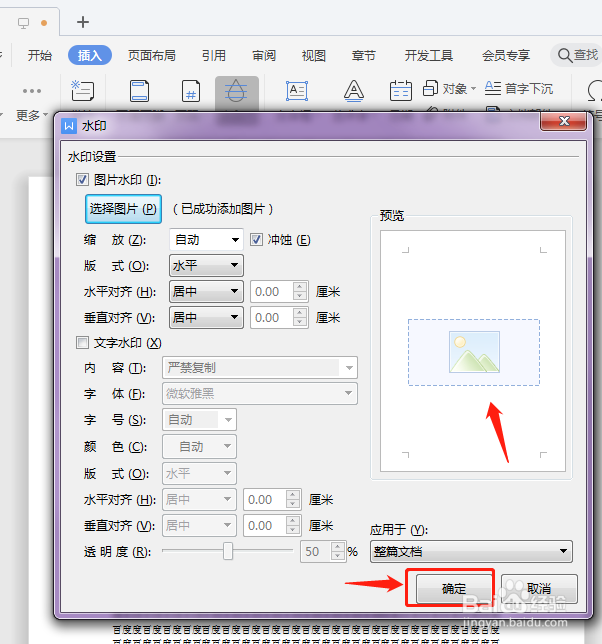Screen dimensions: 602x644
Task: Increase picture horizontal offset with up arrow
Action: [300, 287]
